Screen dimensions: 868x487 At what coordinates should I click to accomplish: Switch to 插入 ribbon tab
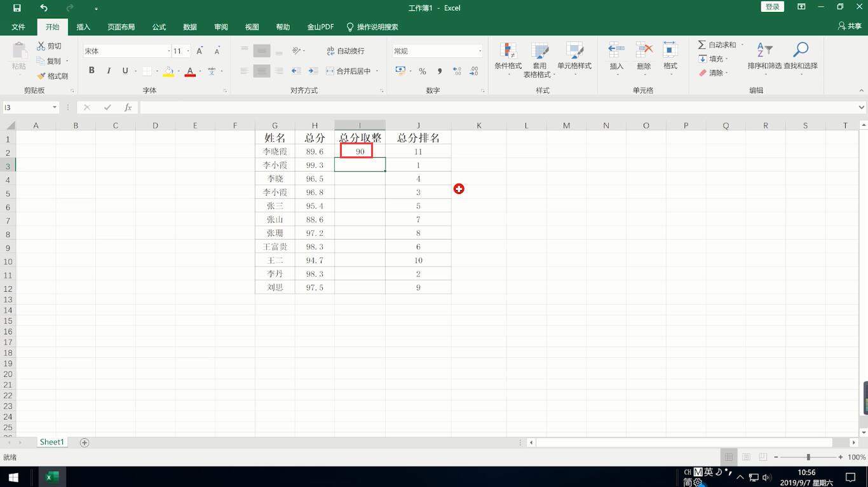tap(83, 27)
